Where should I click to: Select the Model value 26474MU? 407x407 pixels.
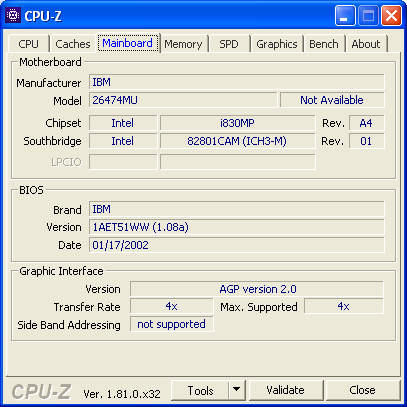(183, 100)
